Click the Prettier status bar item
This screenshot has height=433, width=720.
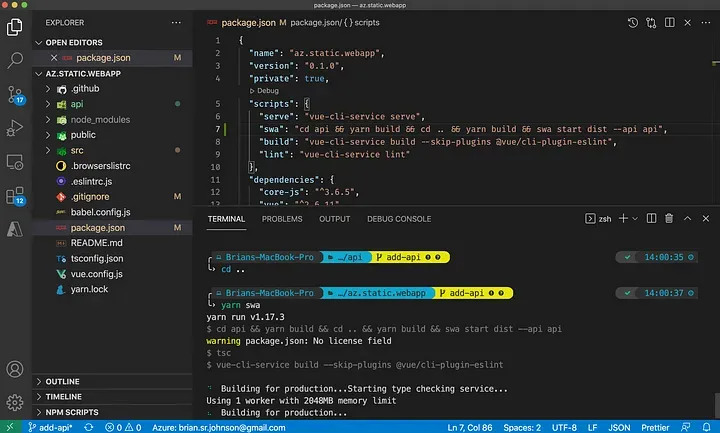pyautogui.click(x=655, y=427)
